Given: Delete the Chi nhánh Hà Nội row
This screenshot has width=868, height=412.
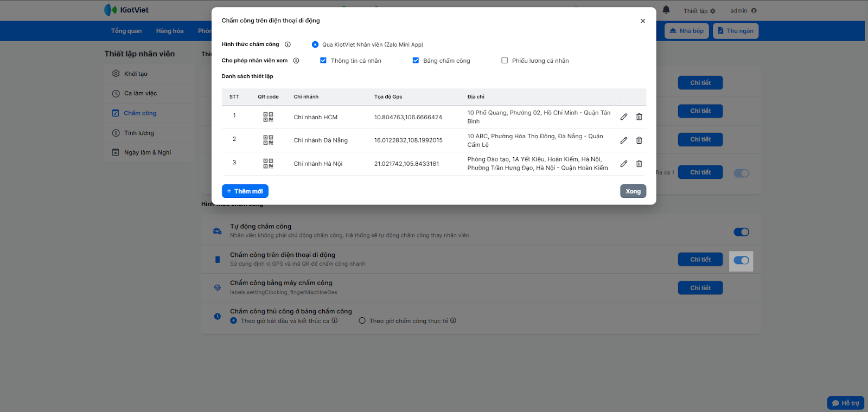Looking at the screenshot, I should click(x=639, y=164).
